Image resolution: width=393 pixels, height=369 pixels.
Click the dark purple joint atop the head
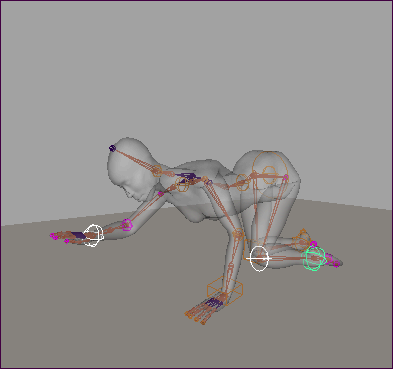[x=112, y=148]
